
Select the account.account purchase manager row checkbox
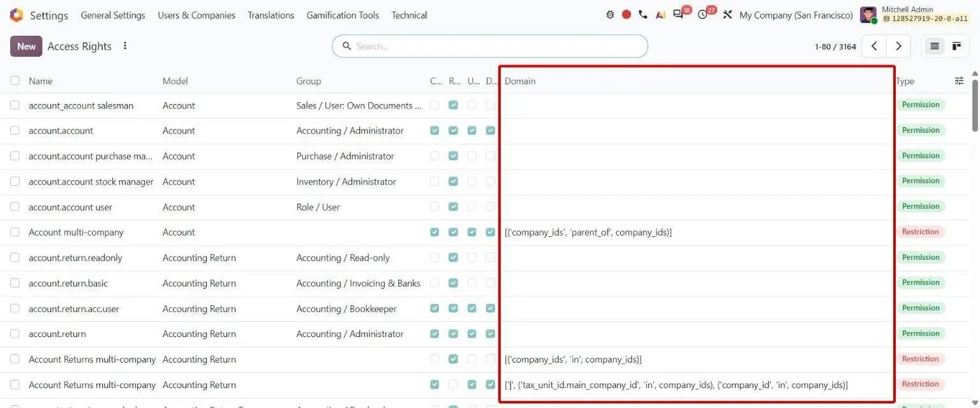click(15, 156)
